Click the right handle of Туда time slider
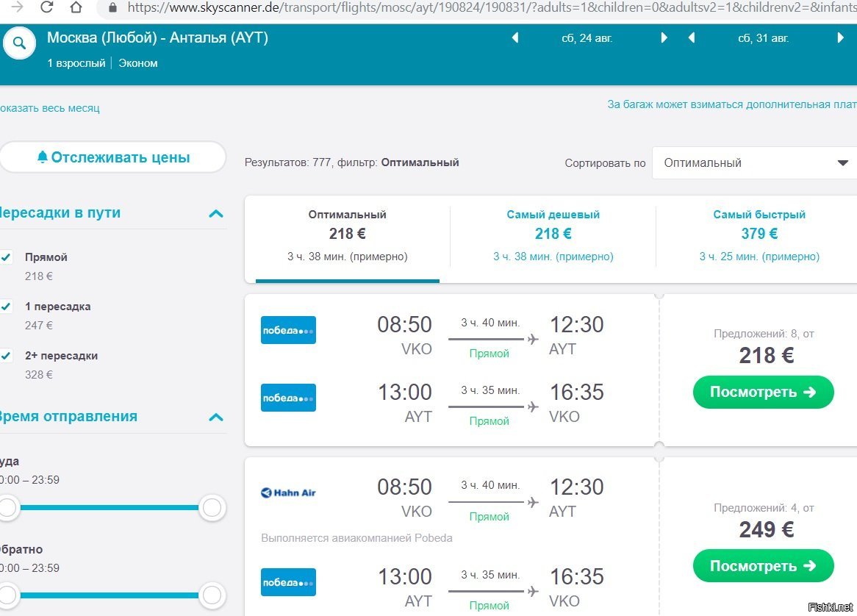857x616 pixels. tap(212, 507)
